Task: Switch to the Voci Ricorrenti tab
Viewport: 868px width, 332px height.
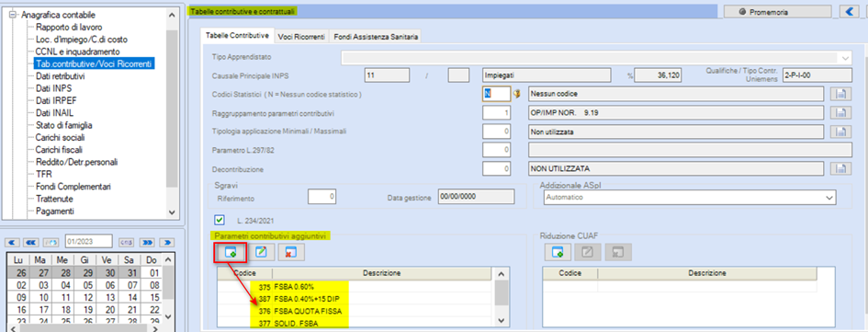Action: (301, 37)
